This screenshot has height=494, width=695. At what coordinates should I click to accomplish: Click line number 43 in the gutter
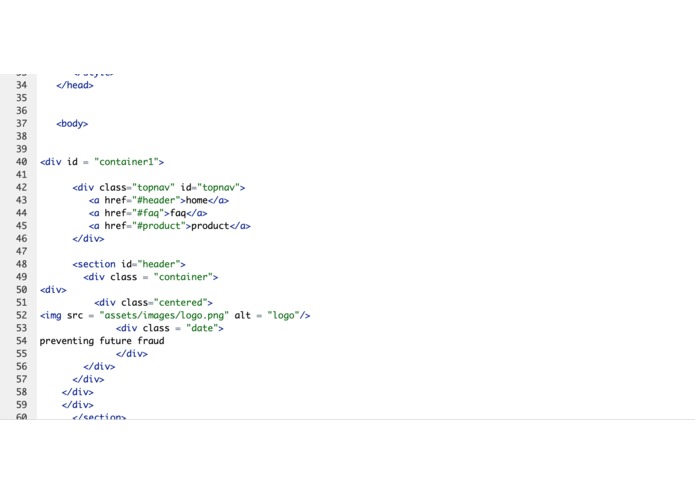pyautogui.click(x=21, y=200)
